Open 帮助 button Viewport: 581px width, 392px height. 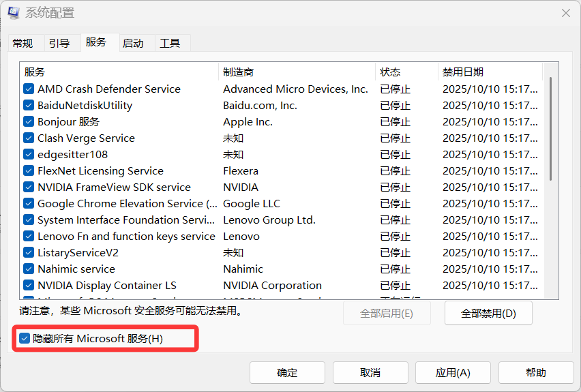click(536, 373)
